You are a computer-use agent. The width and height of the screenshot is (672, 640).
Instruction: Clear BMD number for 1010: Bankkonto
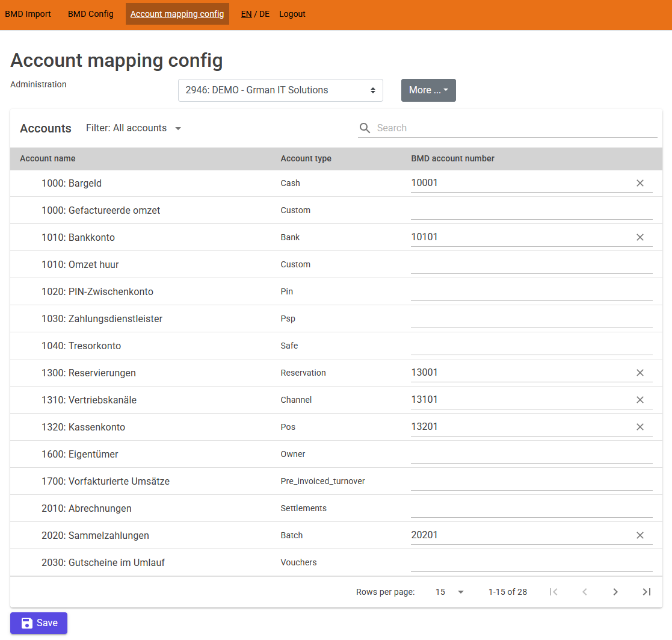click(640, 237)
